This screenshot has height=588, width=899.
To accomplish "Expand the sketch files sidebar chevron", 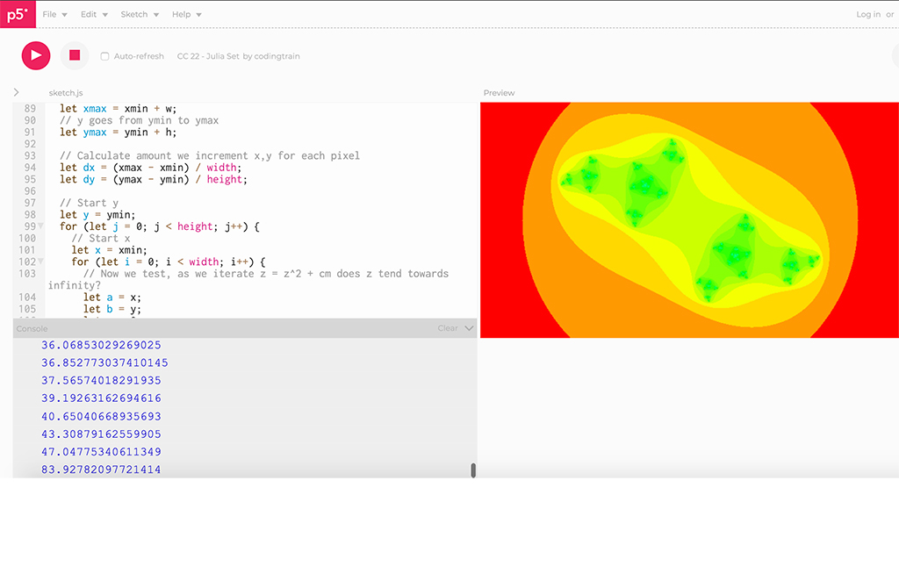I will coord(16,92).
